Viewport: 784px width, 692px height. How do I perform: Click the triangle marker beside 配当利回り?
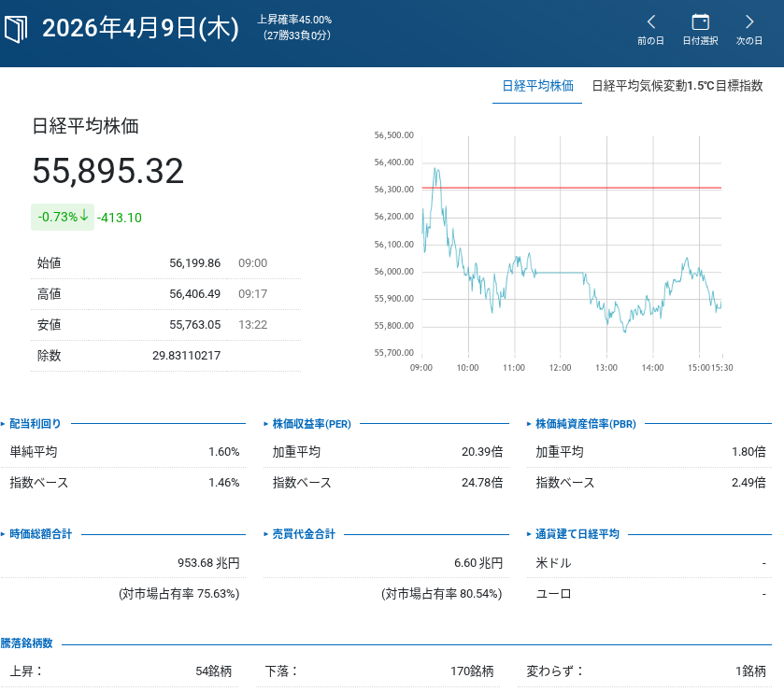pos(4,423)
